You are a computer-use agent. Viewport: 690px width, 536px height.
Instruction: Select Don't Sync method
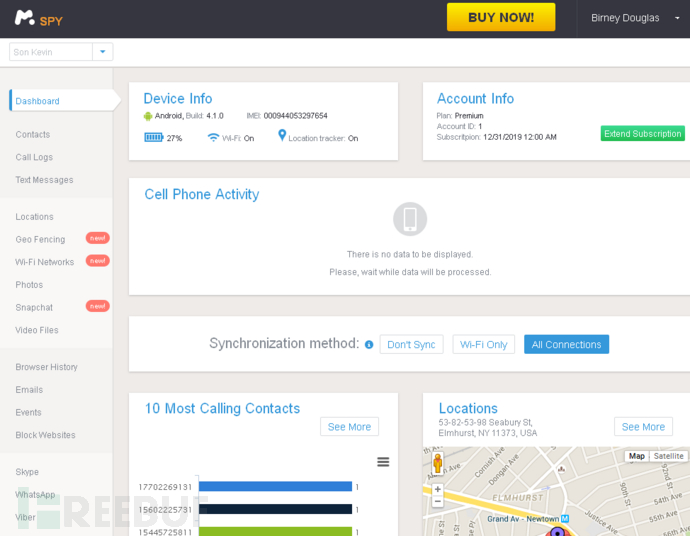[411, 345]
